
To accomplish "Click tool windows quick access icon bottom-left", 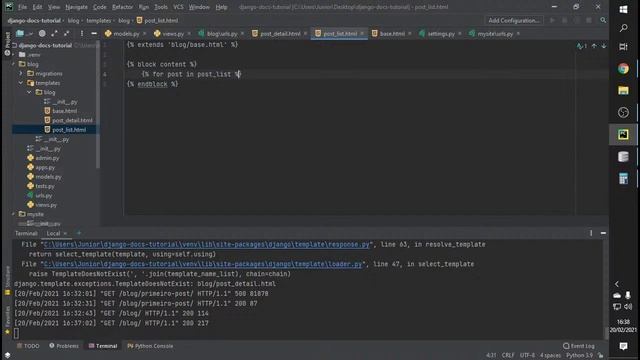I will point(7,356).
